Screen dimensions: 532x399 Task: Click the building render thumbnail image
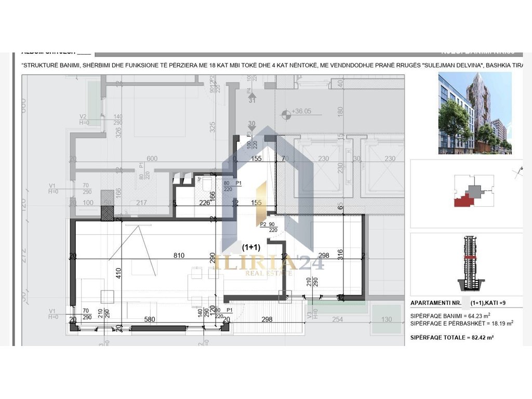click(x=475, y=113)
